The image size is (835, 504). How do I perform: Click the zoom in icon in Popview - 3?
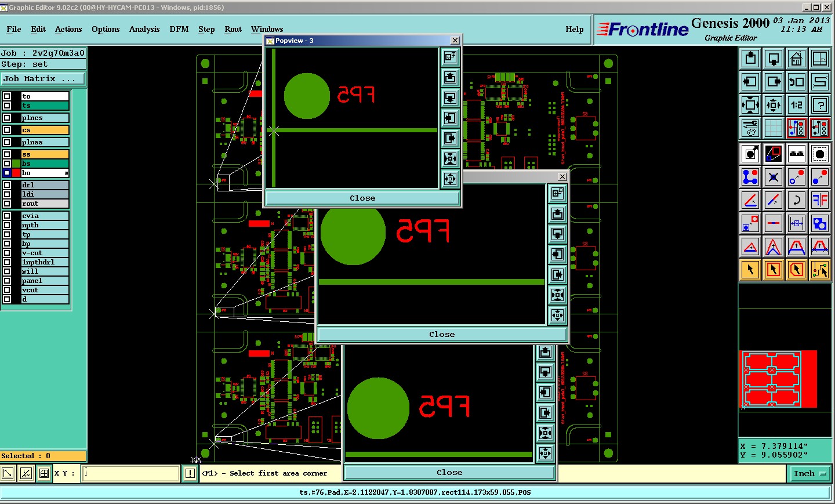451,158
